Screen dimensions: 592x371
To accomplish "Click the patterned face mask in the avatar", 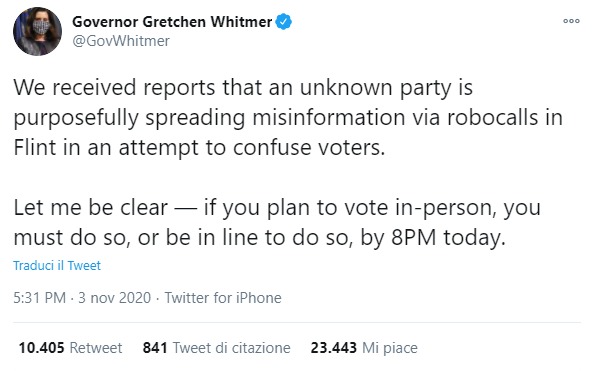I will tap(41, 27).
